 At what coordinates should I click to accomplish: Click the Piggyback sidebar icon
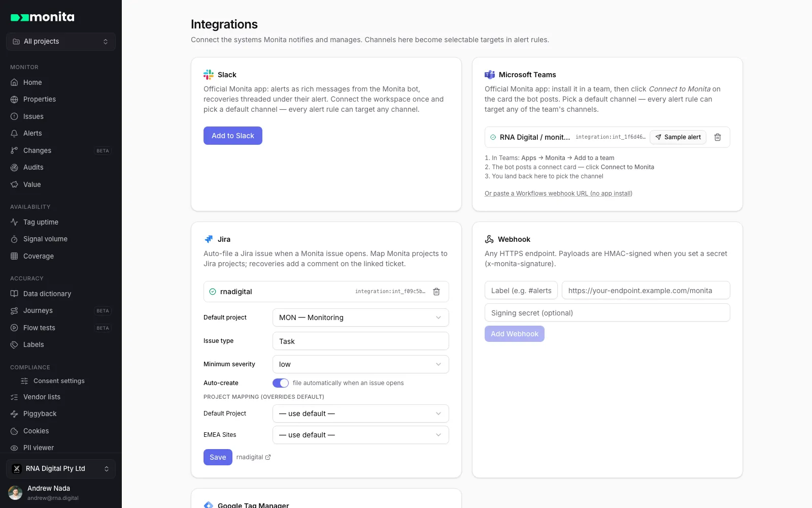[x=14, y=414]
